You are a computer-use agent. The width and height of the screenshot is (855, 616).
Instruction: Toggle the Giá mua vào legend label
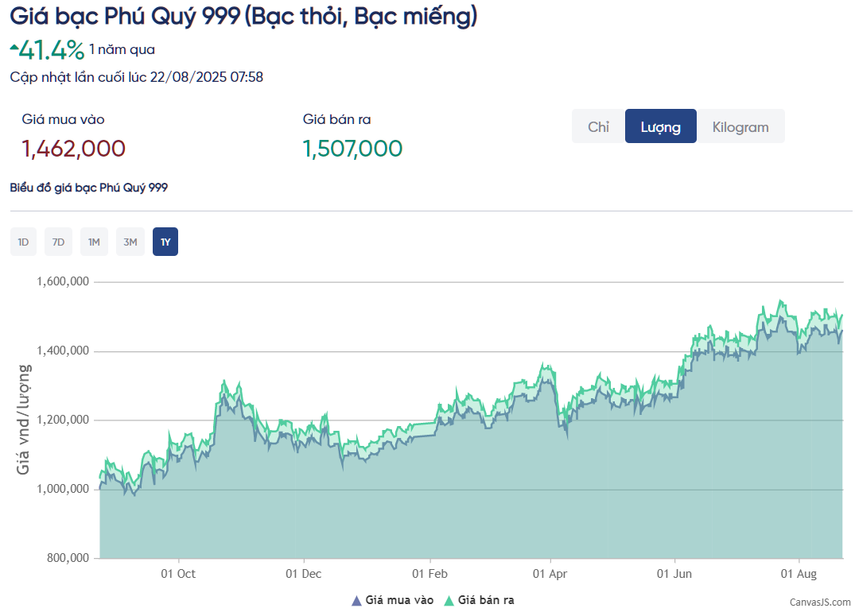(399, 600)
